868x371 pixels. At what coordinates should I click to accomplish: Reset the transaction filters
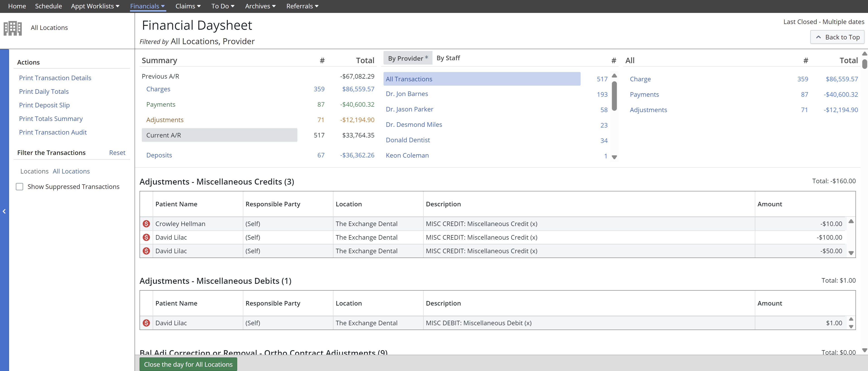coord(117,153)
